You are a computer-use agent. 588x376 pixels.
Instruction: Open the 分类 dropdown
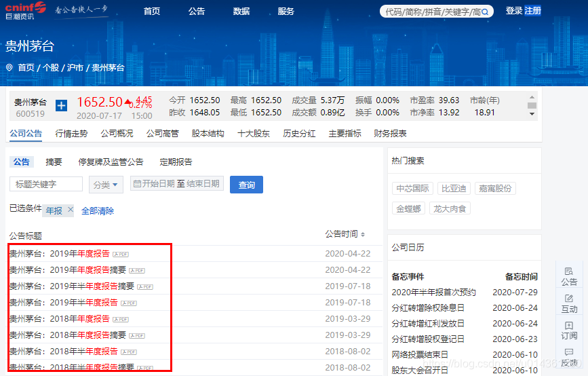(106, 185)
